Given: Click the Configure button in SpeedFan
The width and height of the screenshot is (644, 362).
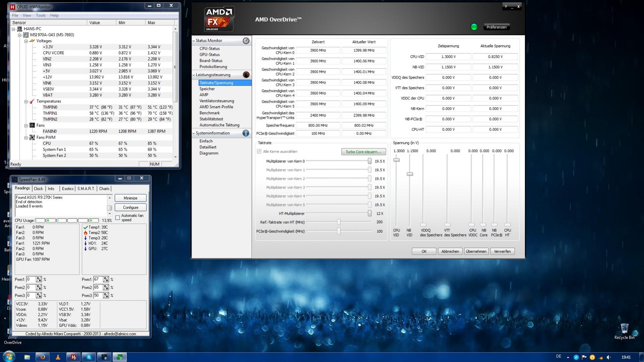Looking at the screenshot, I should tap(131, 207).
